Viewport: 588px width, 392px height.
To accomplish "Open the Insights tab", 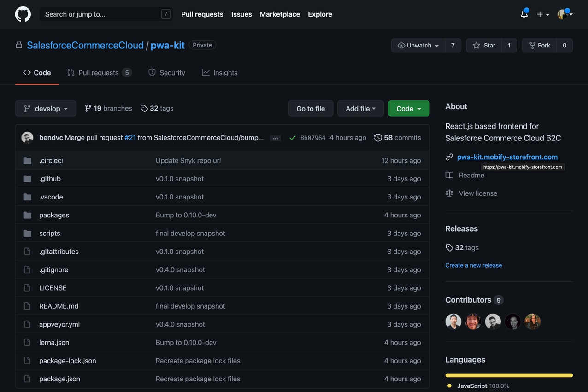I will 220,73.
